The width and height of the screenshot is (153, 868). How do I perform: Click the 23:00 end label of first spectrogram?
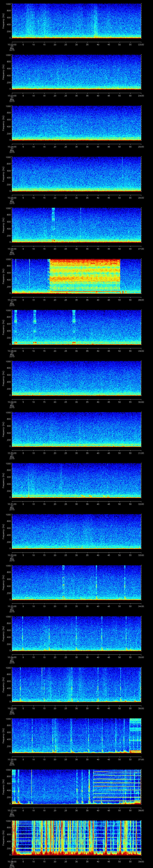[x=141, y=44]
